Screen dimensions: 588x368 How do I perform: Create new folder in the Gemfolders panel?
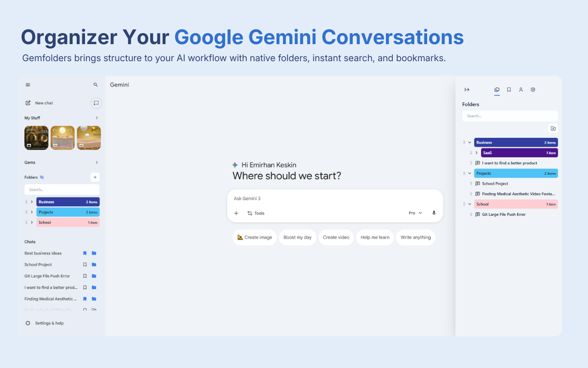[x=553, y=128]
